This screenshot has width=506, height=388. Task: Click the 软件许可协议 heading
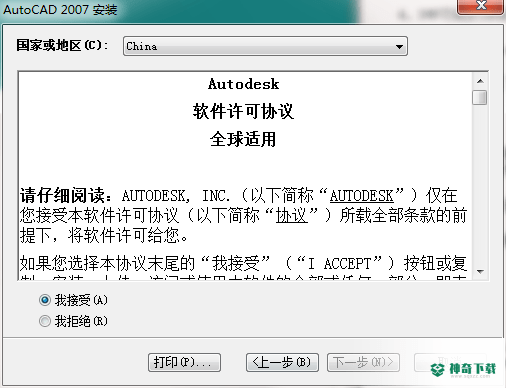click(243, 111)
